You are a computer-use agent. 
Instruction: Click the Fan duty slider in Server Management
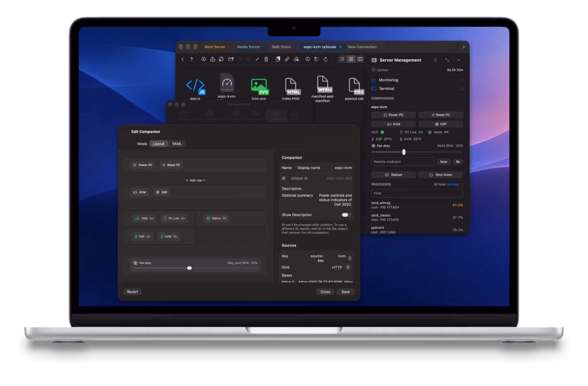click(x=417, y=152)
